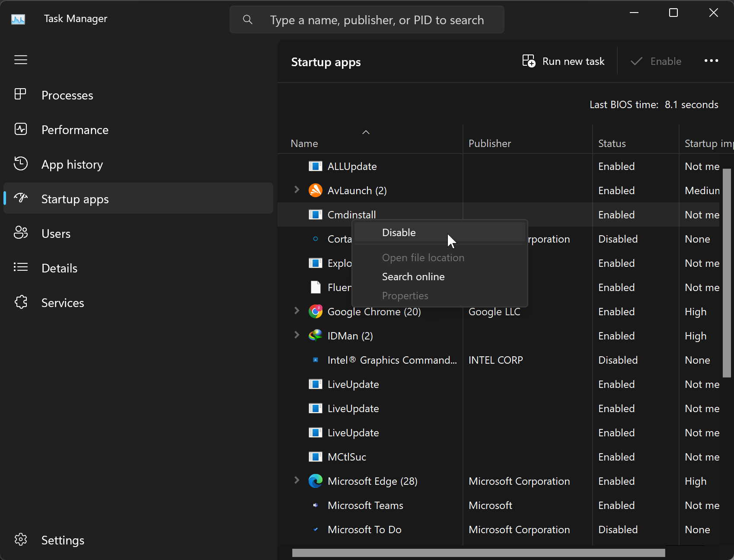
Task: Click the ALLUpdate app icon
Action: [316, 166]
